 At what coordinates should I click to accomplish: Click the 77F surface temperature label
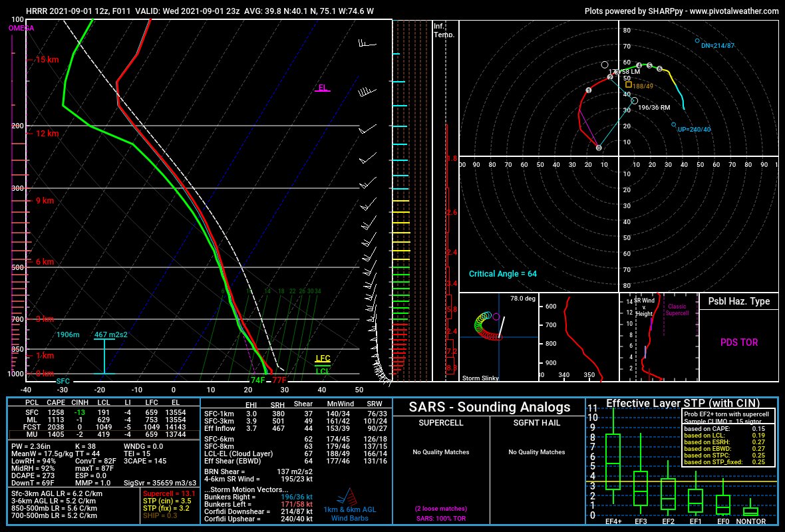[279, 380]
